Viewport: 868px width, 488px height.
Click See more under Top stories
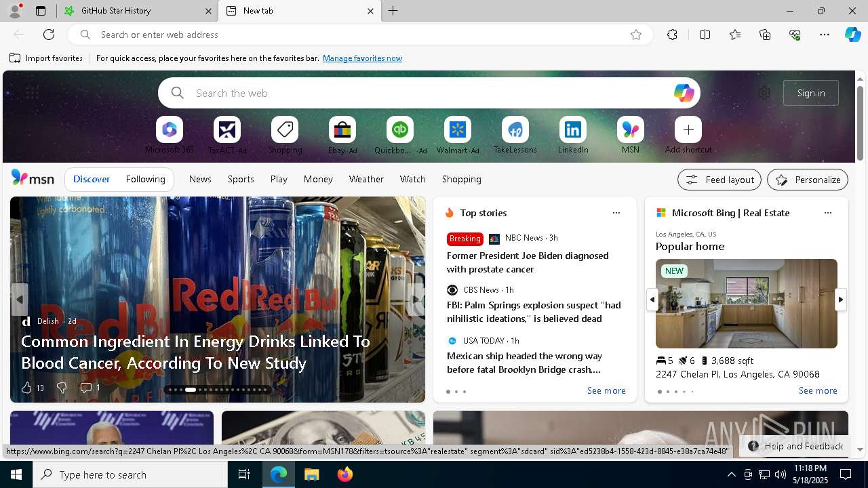606,390
